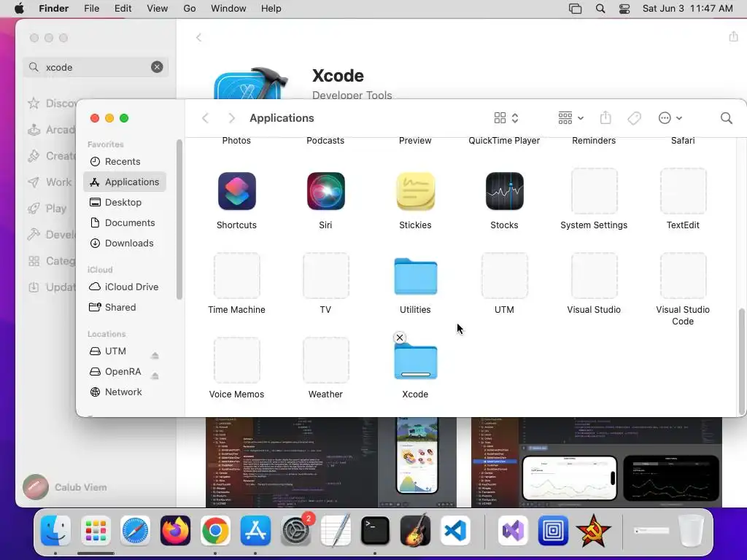Select the UTM app placeholder
The image size is (747, 560).
[505, 276]
